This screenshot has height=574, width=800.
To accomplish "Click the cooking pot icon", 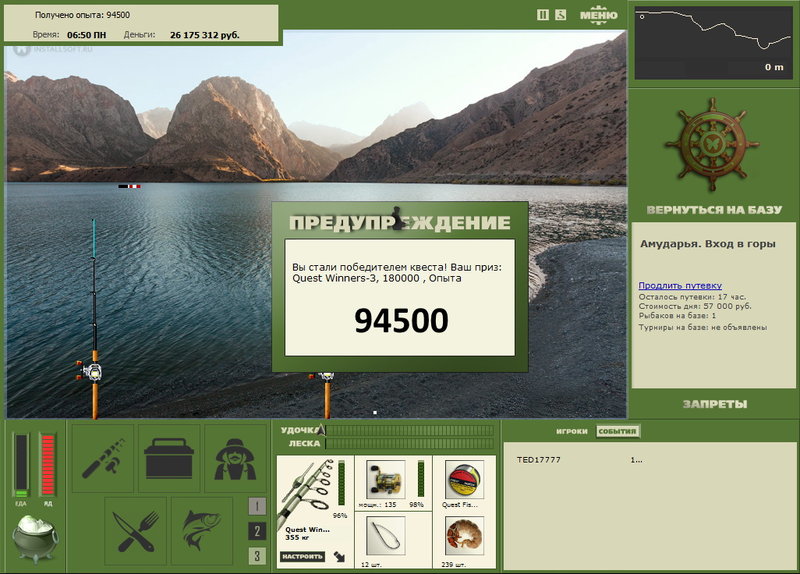I will pyautogui.click(x=35, y=539).
